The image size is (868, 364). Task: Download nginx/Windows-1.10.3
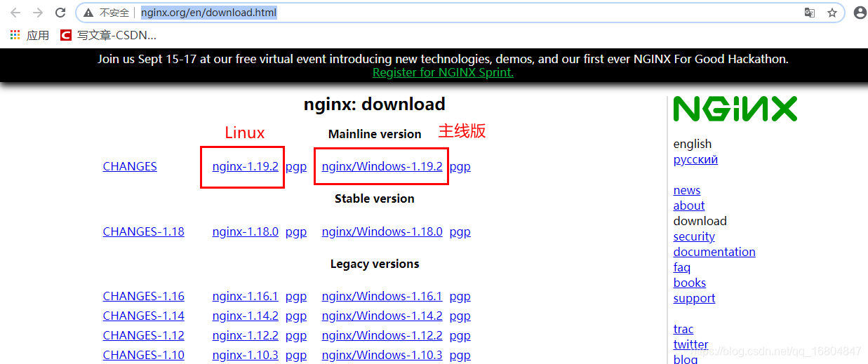[382, 355]
